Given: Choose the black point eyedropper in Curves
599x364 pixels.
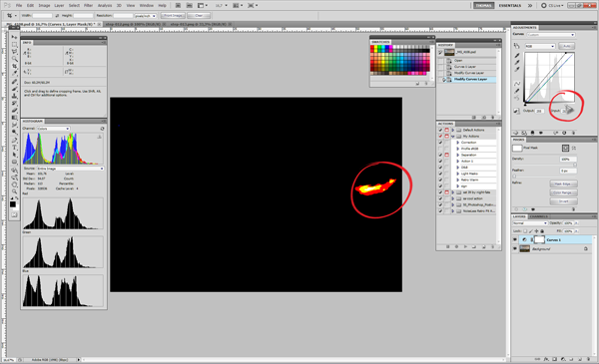Looking at the screenshot, I should point(516,56).
